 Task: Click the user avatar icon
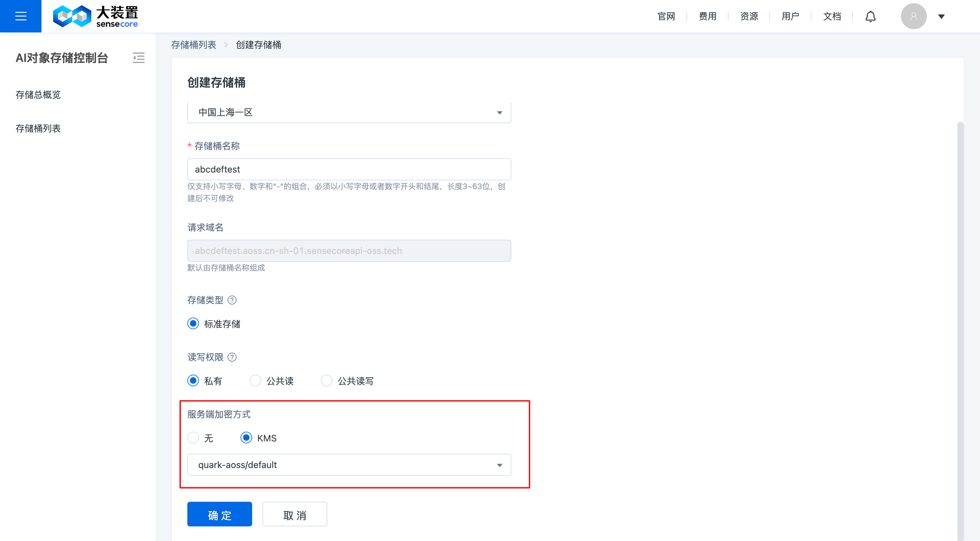click(x=914, y=16)
